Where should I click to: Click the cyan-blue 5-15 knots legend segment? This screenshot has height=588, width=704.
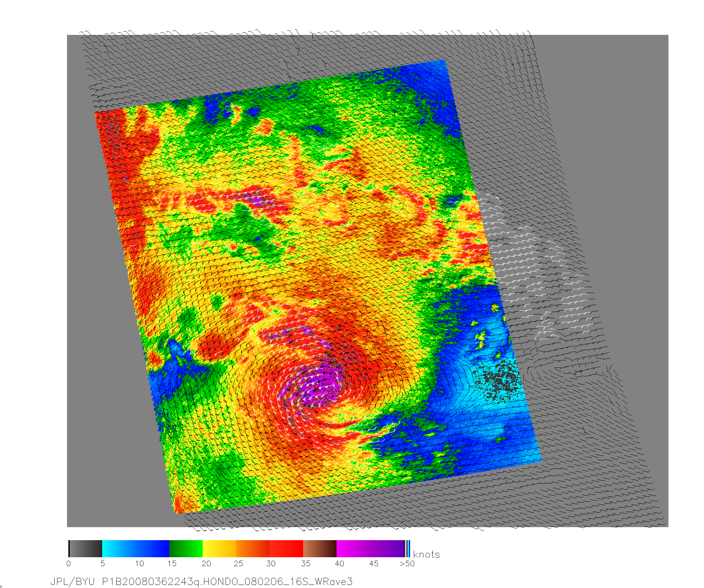coord(136,549)
